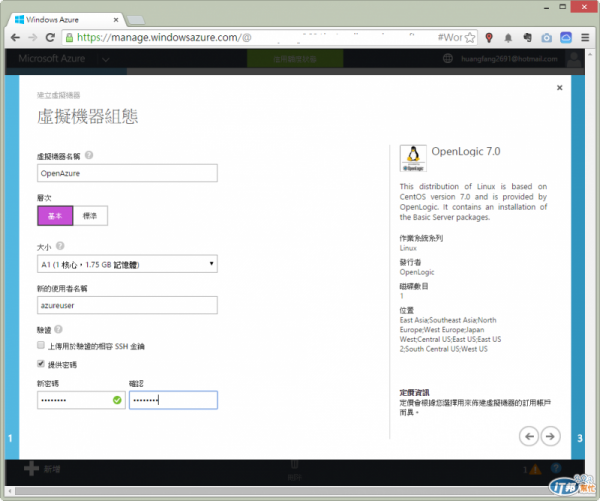Click the new password field

pyautogui.click(x=82, y=400)
